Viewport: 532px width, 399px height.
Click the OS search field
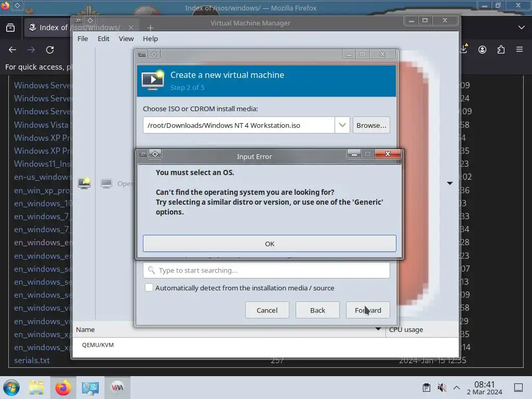(267, 270)
